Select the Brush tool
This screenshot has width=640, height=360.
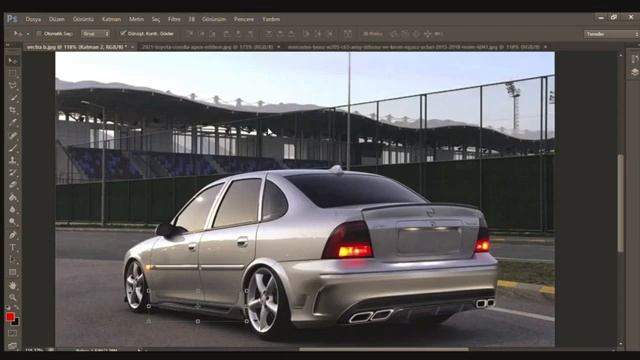tap(13, 148)
